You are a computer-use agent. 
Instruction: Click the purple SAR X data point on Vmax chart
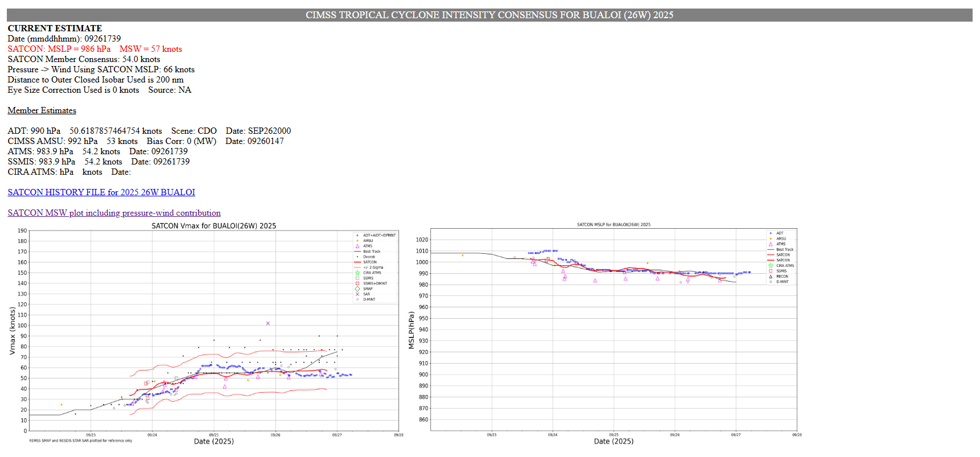pyautogui.click(x=268, y=323)
